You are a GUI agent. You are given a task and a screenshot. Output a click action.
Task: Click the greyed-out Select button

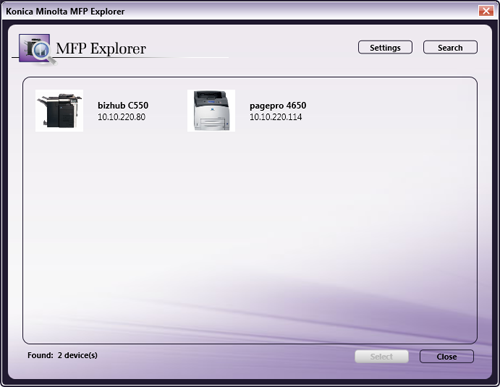382,357
